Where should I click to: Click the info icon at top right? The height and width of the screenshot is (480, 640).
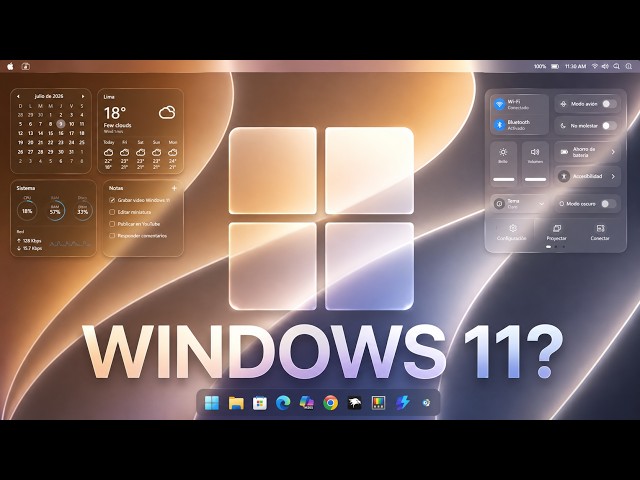pos(629,66)
